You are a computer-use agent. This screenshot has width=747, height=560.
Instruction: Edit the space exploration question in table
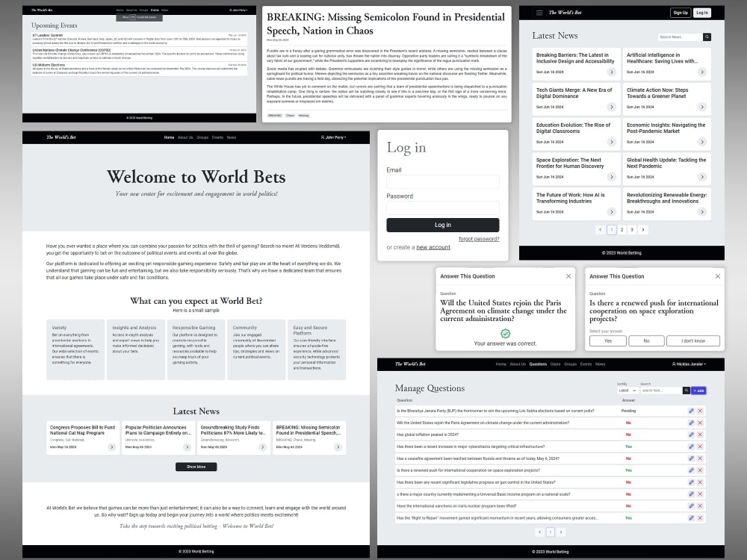tap(691, 470)
